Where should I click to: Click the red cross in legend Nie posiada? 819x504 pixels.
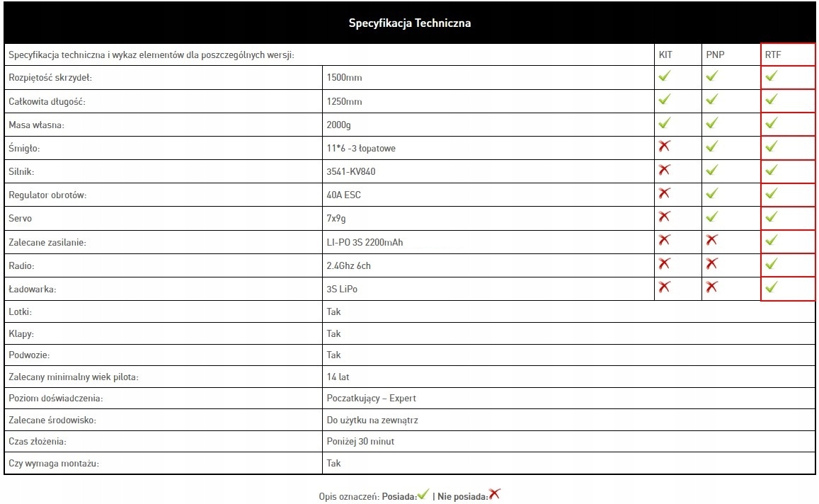pyautogui.click(x=494, y=495)
